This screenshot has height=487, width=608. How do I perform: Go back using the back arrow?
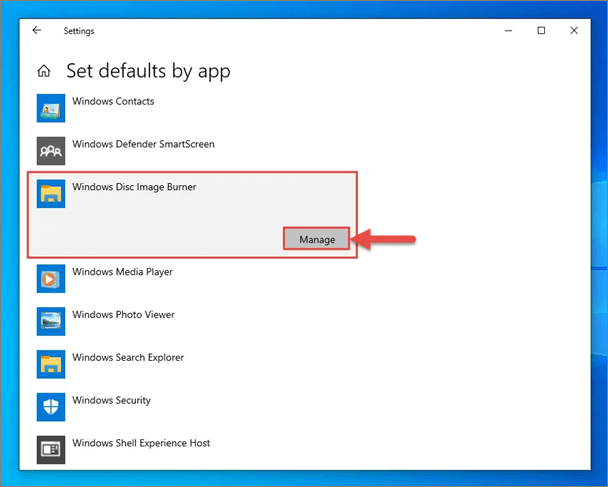(37, 31)
